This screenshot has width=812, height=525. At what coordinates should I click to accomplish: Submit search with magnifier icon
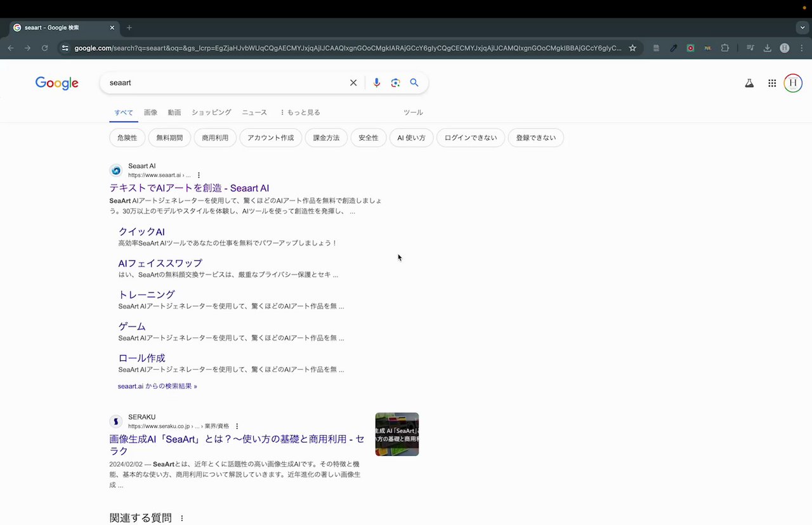click(x=414, y=83)
